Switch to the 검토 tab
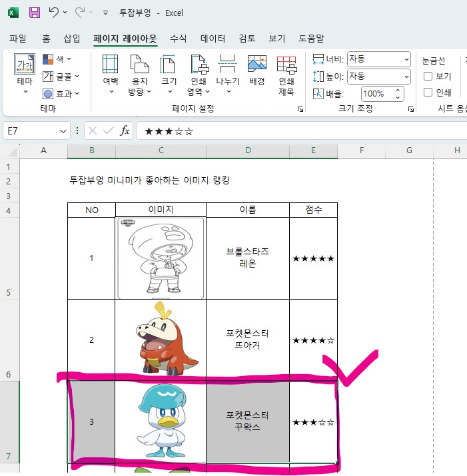The width and height of the screenshot is (467, 476). [x=246, y=39]
